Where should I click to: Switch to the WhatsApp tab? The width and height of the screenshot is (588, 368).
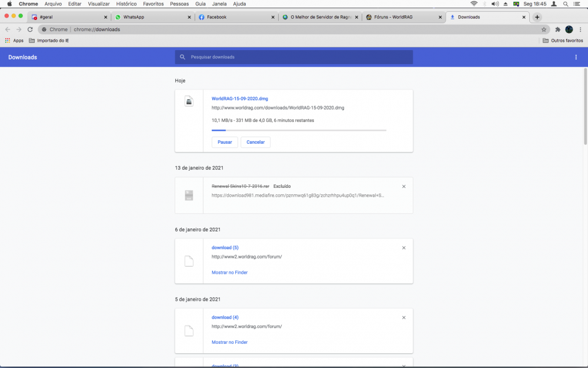point(153,17)
